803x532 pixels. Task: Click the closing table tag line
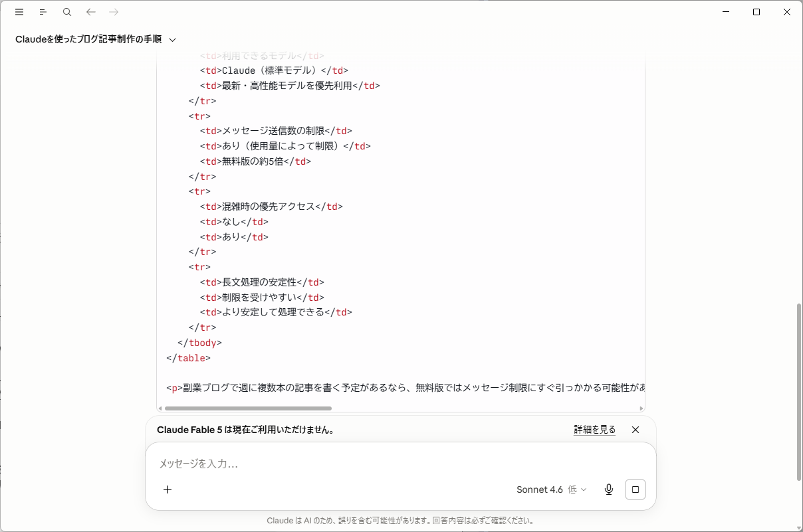[188, 358]
